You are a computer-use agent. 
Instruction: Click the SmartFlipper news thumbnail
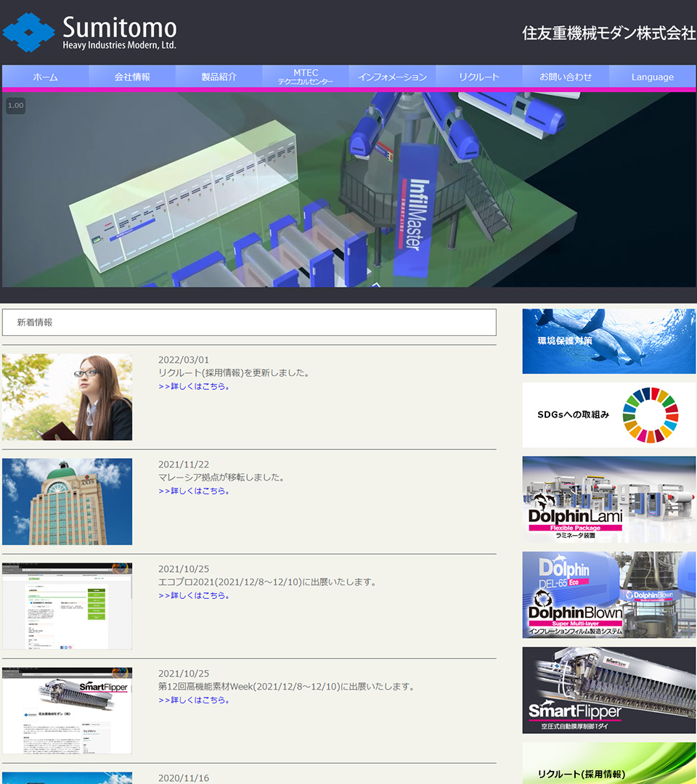pos(67,711)
